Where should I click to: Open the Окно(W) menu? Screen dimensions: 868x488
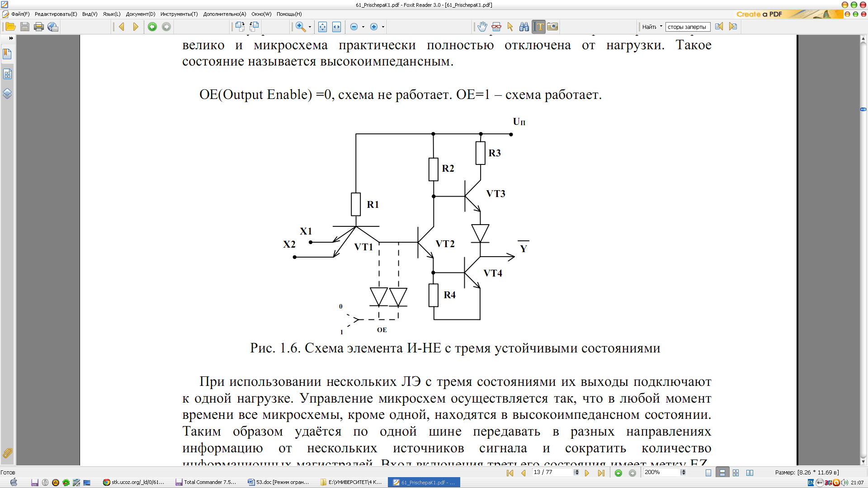[261, 14]
